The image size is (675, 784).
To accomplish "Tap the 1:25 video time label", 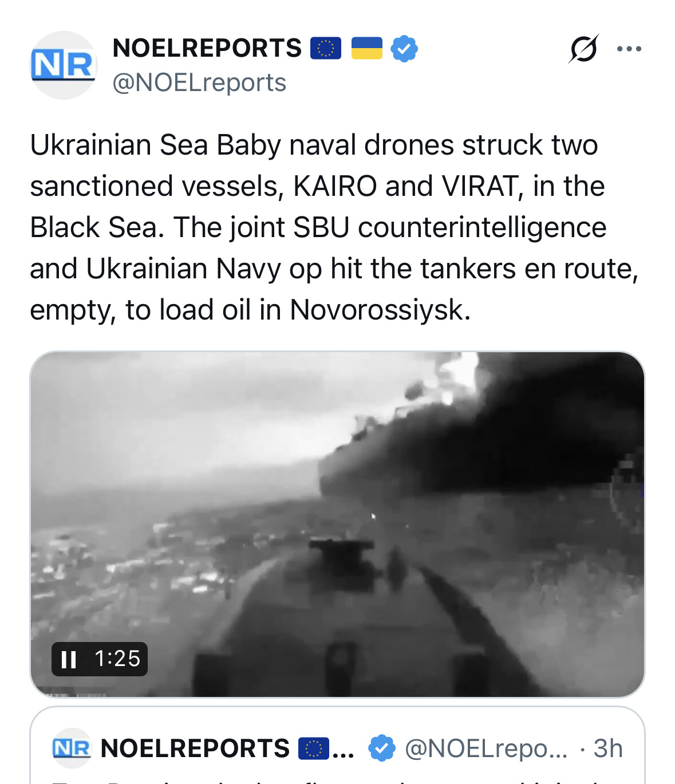I will tap(117, 659).
